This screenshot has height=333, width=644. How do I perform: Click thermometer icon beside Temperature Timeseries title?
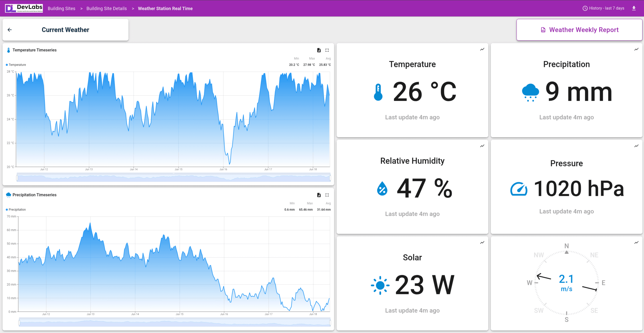pos(9,50)
